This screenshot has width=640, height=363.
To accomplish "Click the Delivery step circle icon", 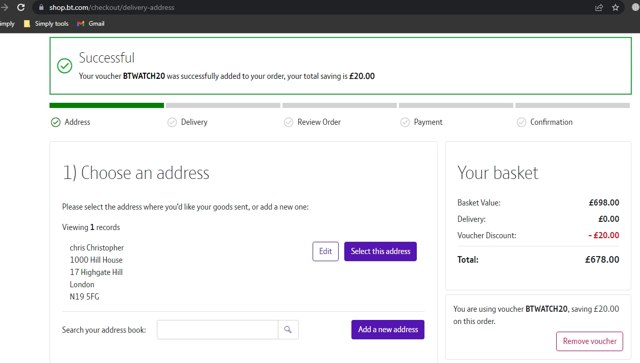I will 172,122.
